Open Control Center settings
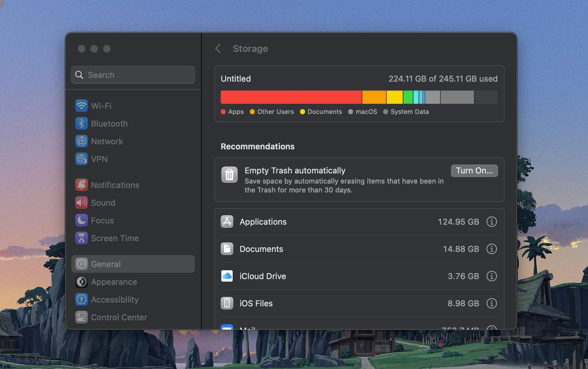 pos(119,317)
